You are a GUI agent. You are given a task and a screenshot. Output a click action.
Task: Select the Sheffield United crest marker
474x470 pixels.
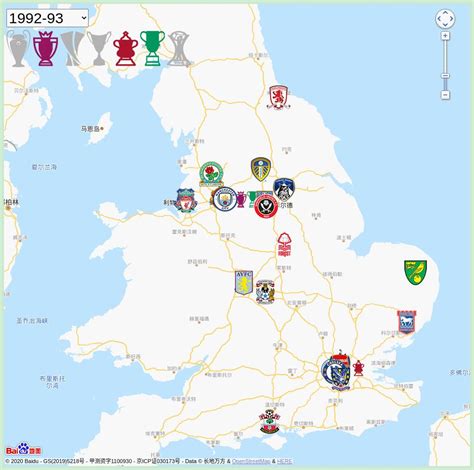click(266, 206)
